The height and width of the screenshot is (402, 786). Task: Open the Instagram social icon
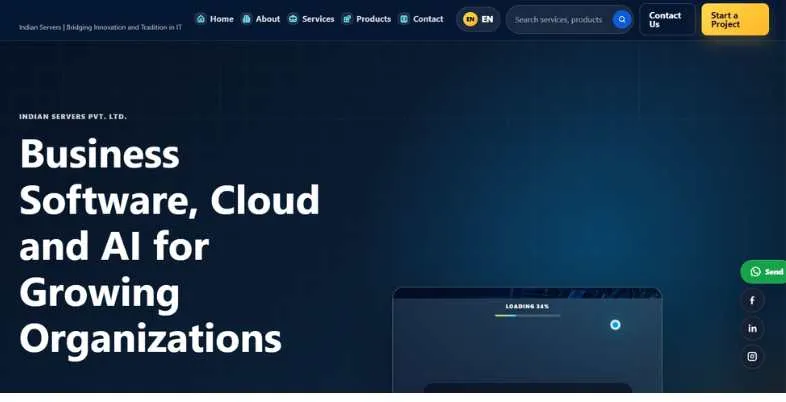coord(752,357)
